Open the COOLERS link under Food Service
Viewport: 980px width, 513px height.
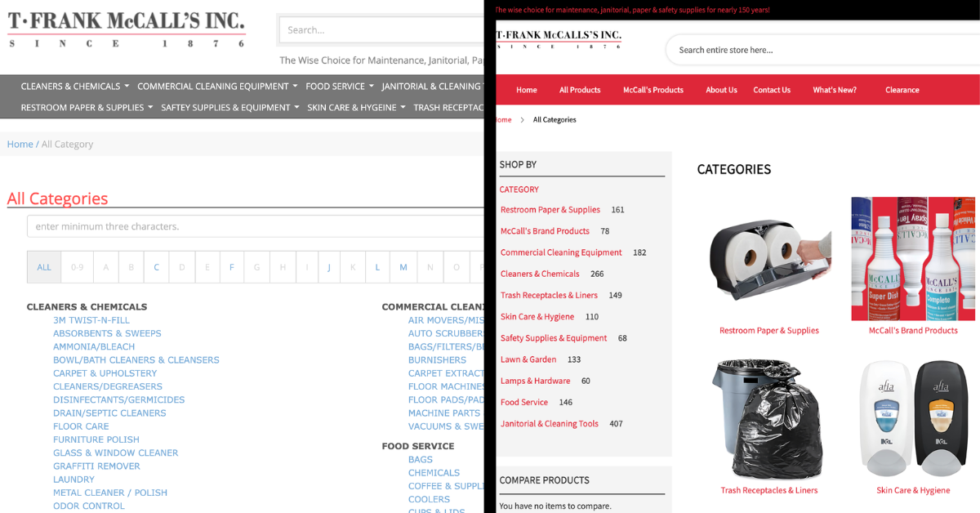[x=429, y=499]
